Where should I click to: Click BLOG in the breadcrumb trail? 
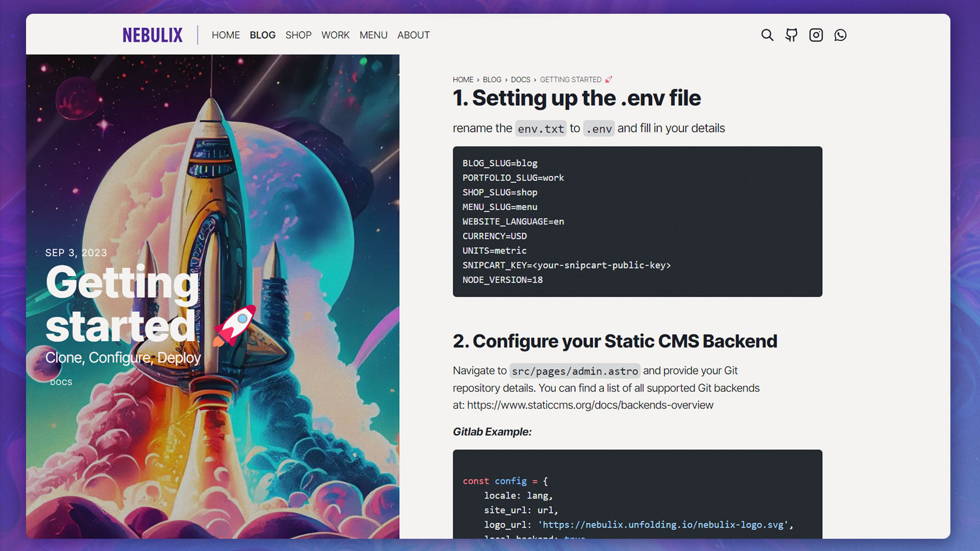click(x=492, y=80)
